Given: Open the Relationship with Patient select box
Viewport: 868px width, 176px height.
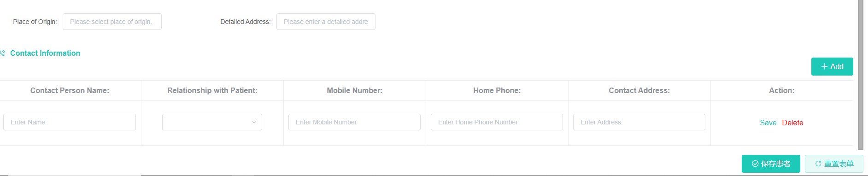Looking at the screenshot, I should 212,122.
